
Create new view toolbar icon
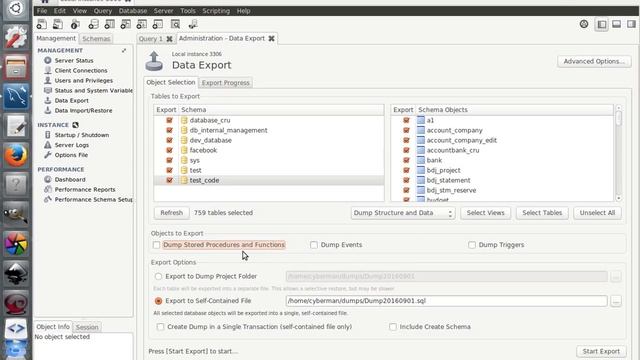pyautogui.click(x=126, y=24)
